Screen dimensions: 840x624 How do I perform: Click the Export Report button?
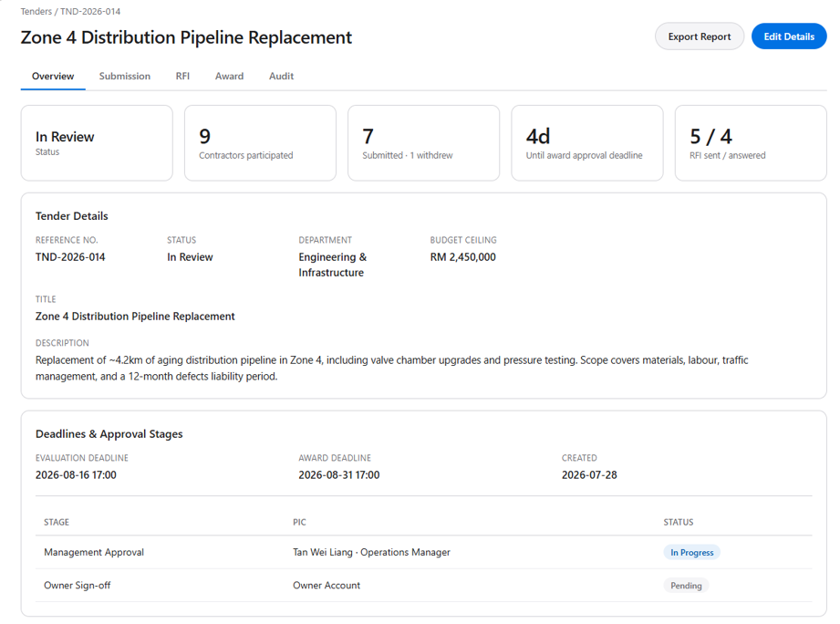700,36
